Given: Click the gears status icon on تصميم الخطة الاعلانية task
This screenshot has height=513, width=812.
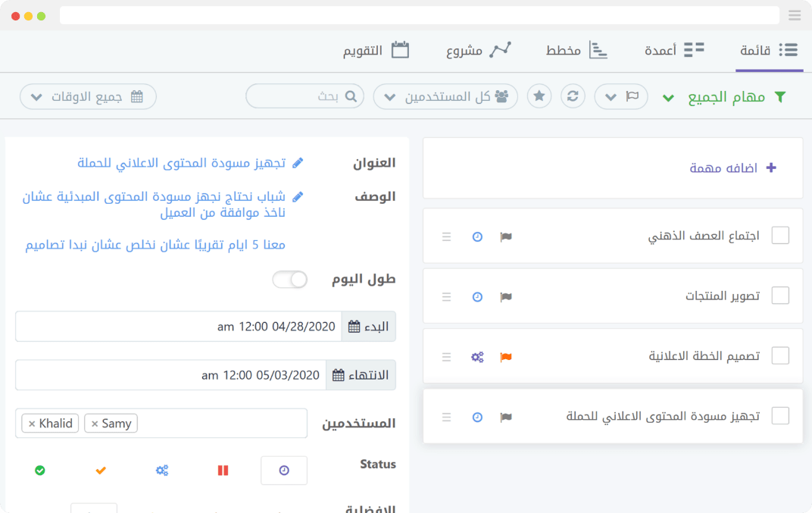Looking at the screenshot, I should click(477, 357).
